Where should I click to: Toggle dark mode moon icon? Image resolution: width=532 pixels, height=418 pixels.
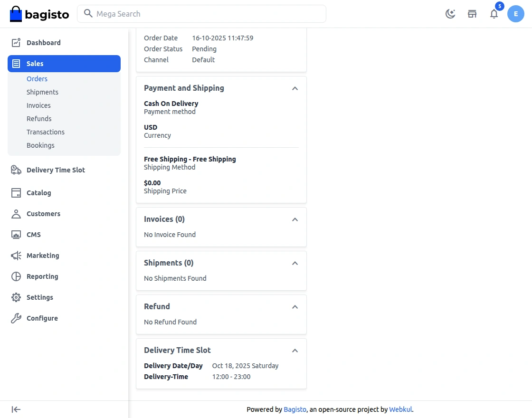450,14
